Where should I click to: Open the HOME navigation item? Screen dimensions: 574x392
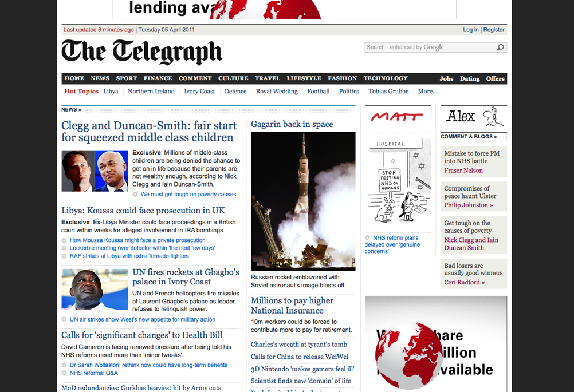[74, 78]
